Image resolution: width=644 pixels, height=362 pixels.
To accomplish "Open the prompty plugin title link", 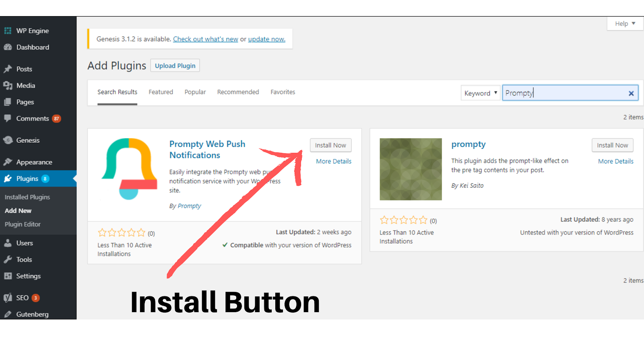I will 469,144.
